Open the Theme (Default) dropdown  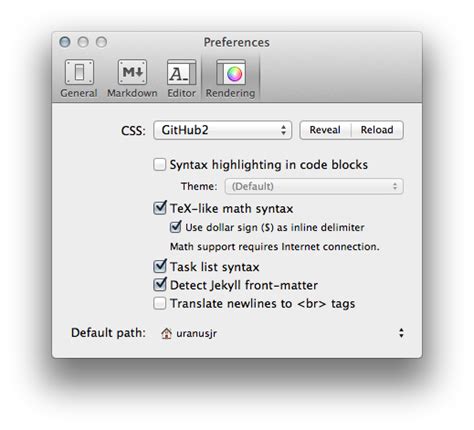click(x=314, y=186)
